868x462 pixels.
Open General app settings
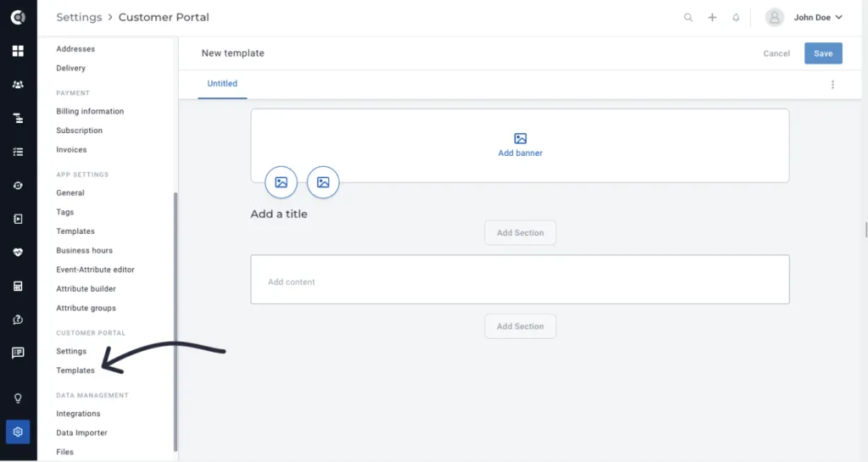(70, 193)
